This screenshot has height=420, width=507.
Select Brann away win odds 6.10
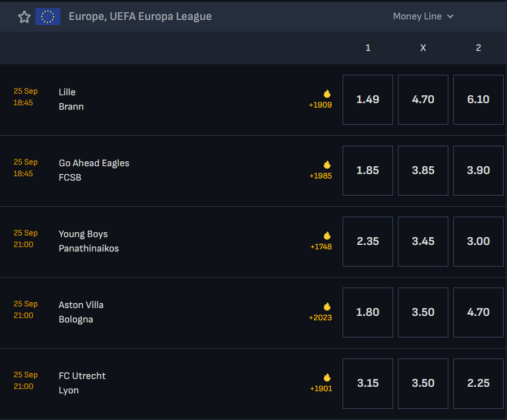coord(478,100)
